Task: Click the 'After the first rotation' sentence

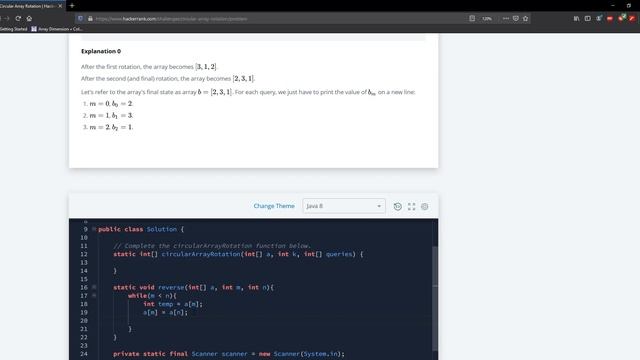Action: coord(149,67)
